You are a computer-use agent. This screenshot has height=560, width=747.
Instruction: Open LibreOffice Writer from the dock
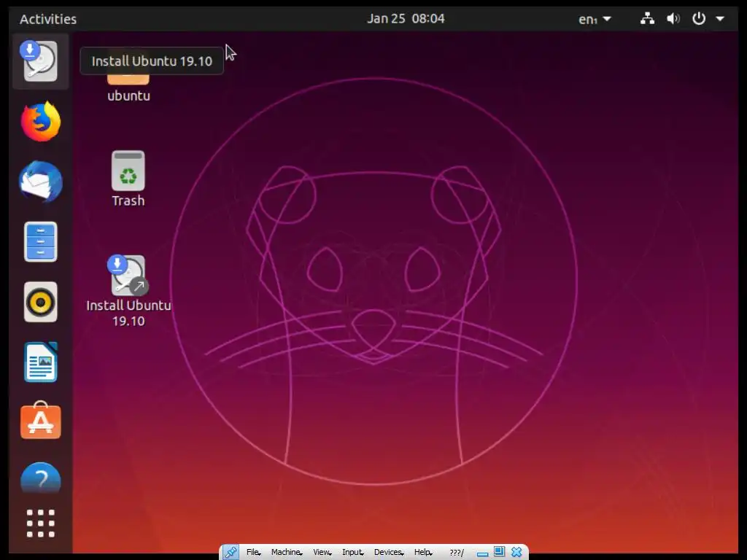[x=41, y=362]
